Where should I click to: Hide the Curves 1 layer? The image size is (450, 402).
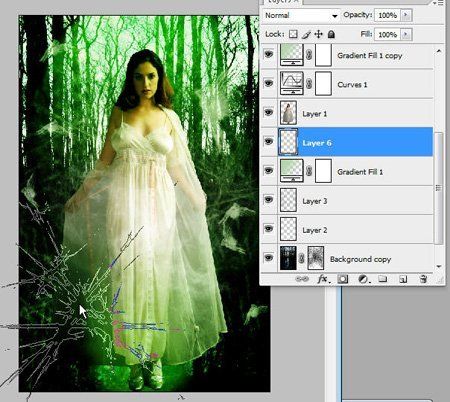(x=269, y=83)
